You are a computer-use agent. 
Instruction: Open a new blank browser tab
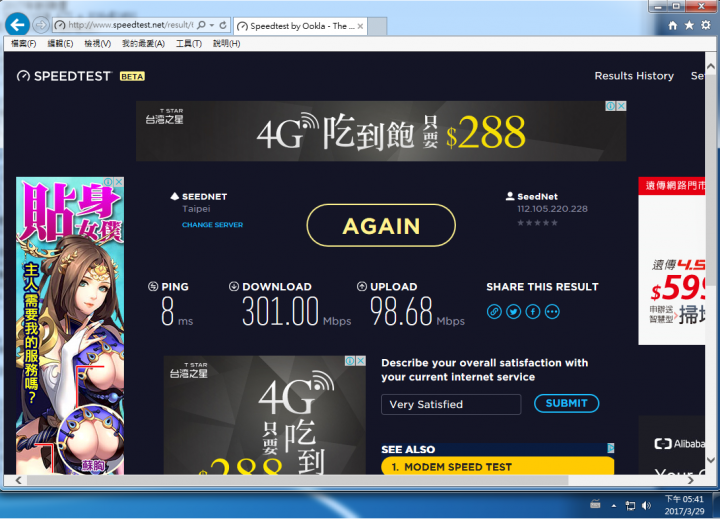[x=377, y=26]
